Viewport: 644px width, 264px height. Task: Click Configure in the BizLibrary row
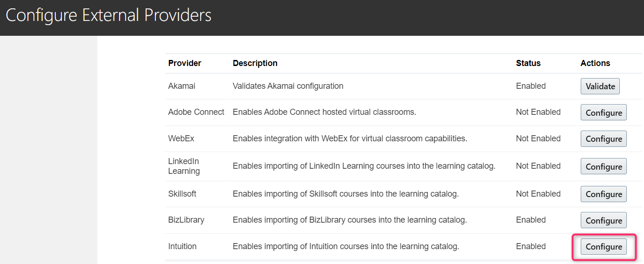[x=604, y=220]
